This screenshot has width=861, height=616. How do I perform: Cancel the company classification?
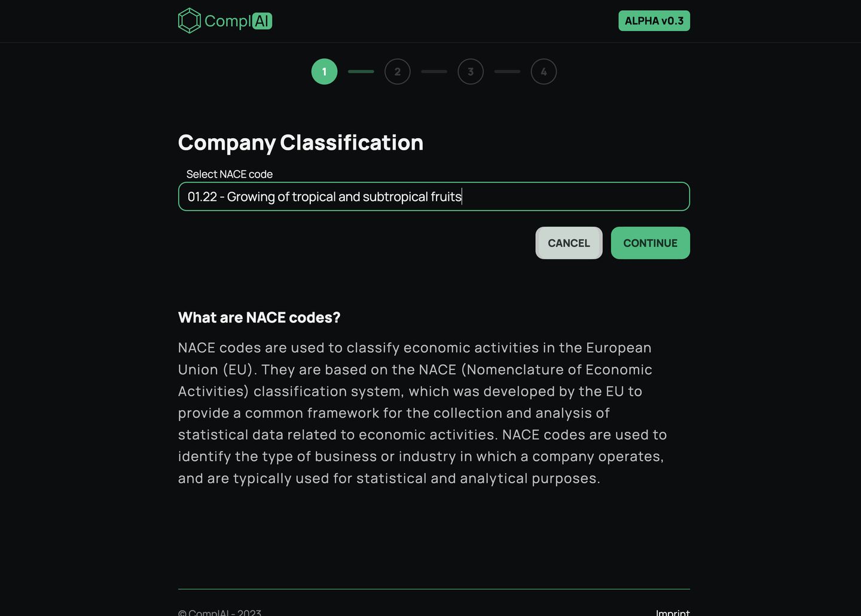coord(569,243)
